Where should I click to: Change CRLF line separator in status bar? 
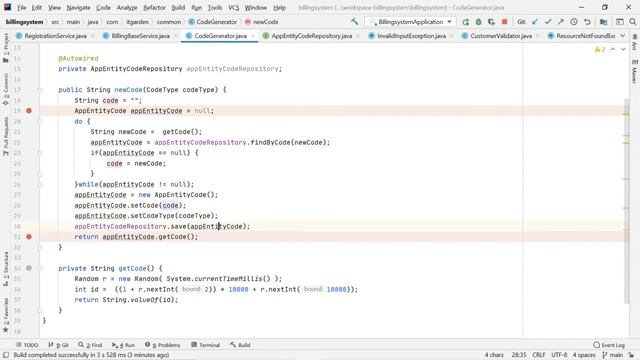click(539, 355)
